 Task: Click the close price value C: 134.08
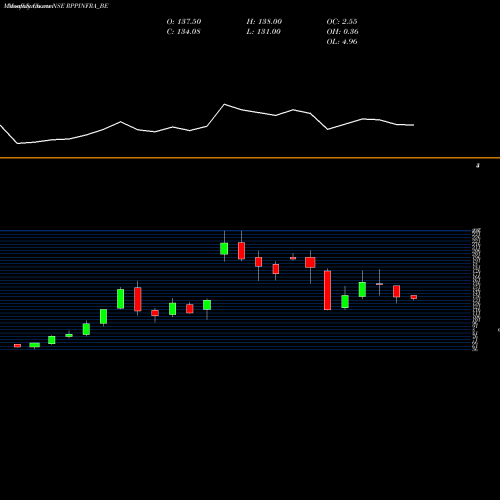point(183,32)
